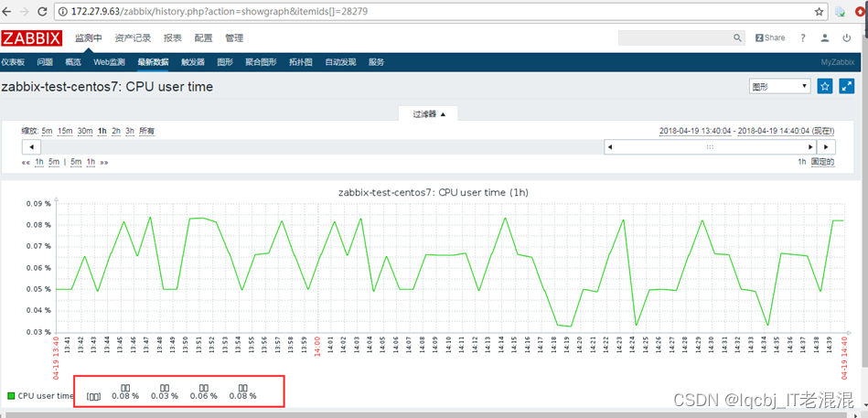This screenshot has height=418, width=868.
Task: Click the 固定的 toggle link
Action: click(822, 162)
